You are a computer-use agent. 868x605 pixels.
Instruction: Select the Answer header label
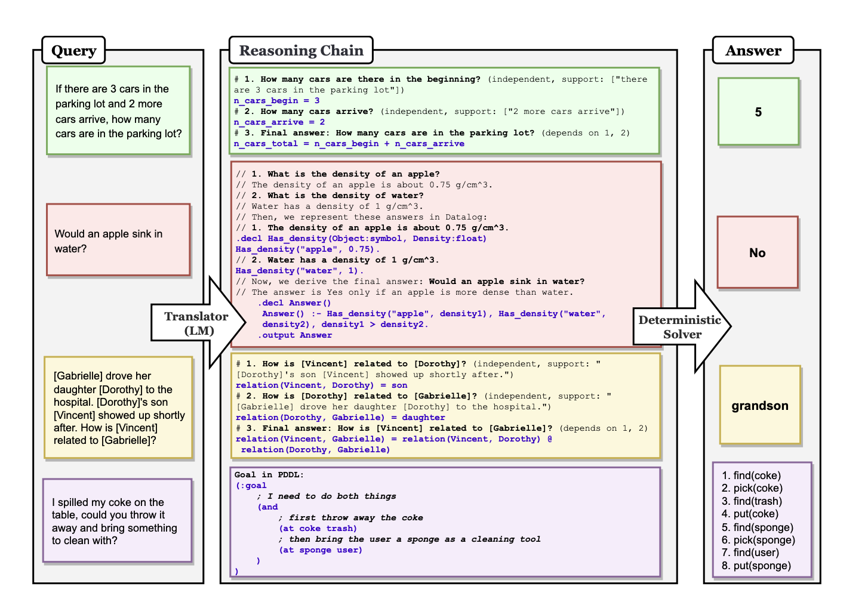pos(753,51)
